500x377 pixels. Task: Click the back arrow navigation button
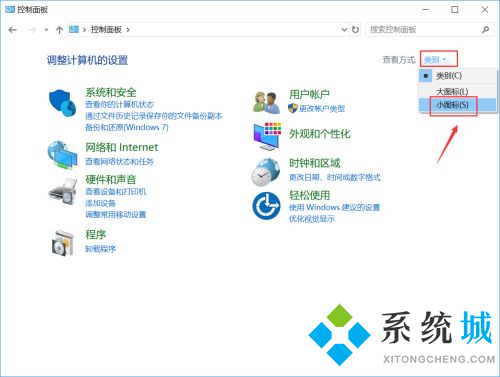13,30
